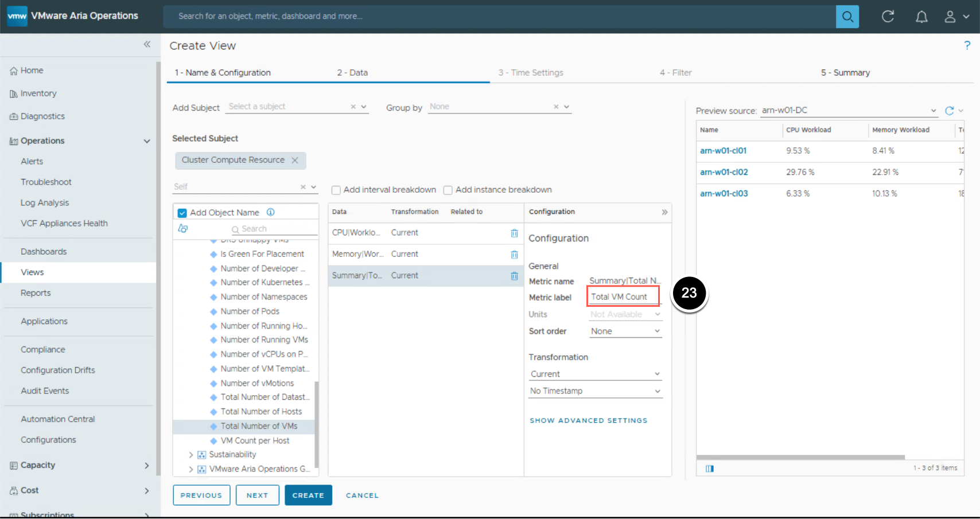This screenshot has width=980, height=519.
Task: Open the user account menu
Action: coord(956,17)
